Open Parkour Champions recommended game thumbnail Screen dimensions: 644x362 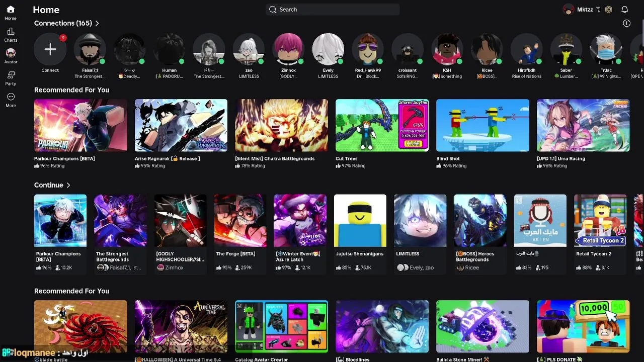80,125
